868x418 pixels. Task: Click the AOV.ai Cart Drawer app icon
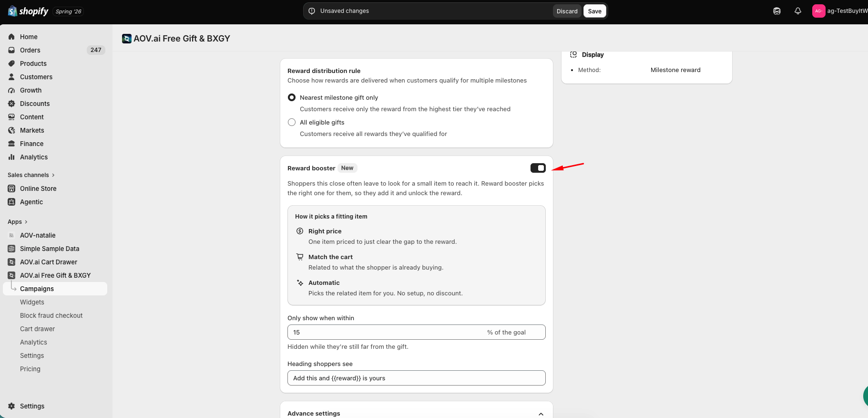click(x=11, y=262)
